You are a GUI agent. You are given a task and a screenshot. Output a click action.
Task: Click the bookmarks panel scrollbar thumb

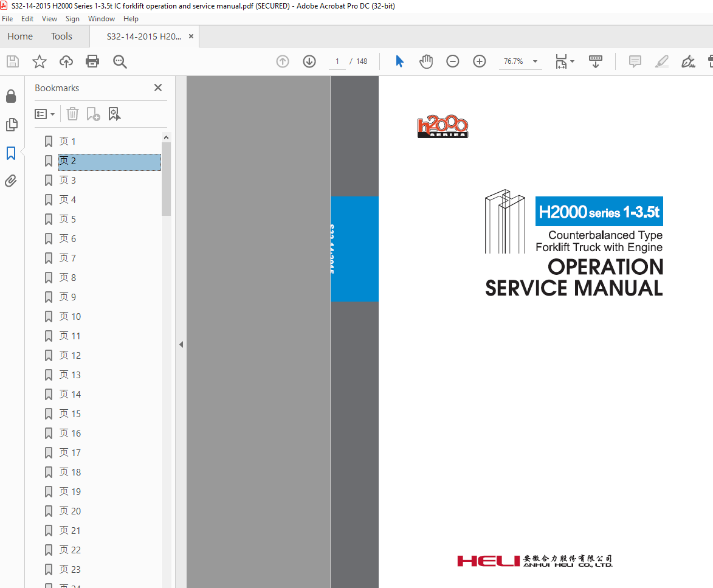click(x=167, y=179)
